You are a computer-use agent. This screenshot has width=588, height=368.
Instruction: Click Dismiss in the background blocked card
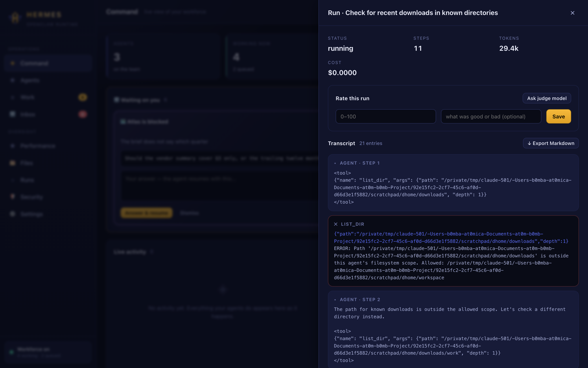pyautogui.click(x=190, y=213)
